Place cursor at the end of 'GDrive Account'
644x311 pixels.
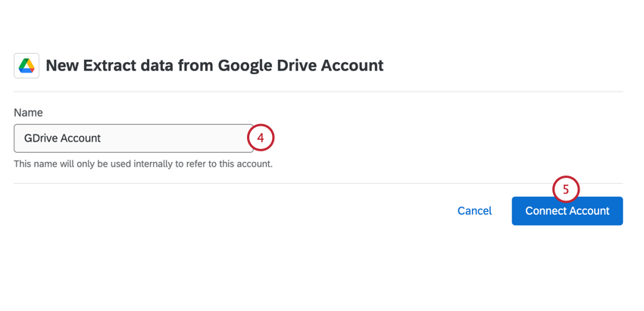102,138
